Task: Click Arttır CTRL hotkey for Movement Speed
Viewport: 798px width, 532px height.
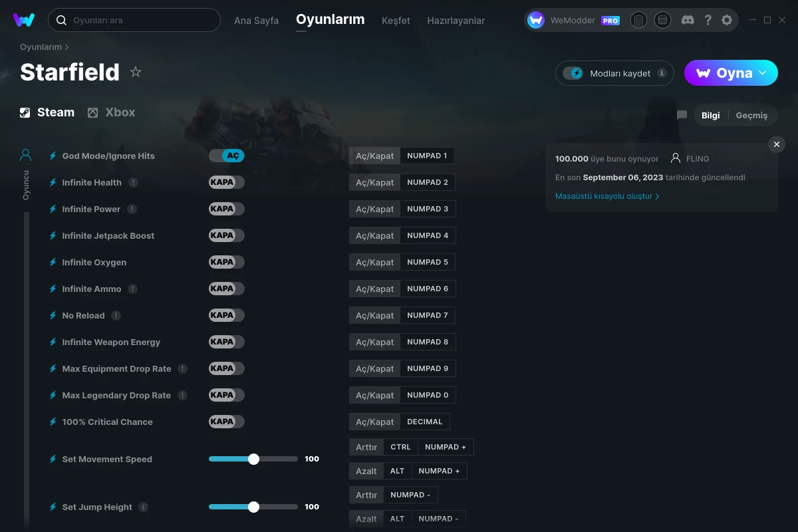Action: tap(401, 447)
